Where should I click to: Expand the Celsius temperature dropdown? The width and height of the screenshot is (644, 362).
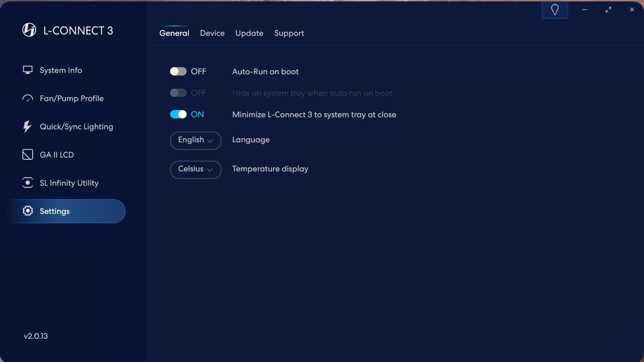tap(196, 169)
